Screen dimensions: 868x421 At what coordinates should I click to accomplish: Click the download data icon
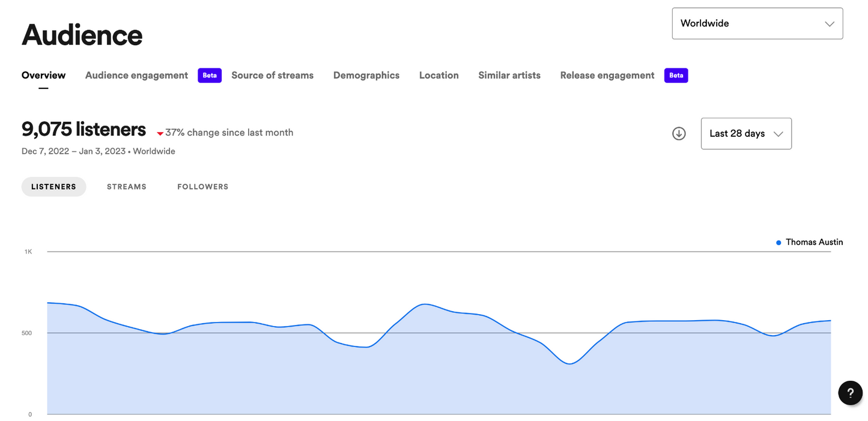pyautogui.click(x=679, y=133)
